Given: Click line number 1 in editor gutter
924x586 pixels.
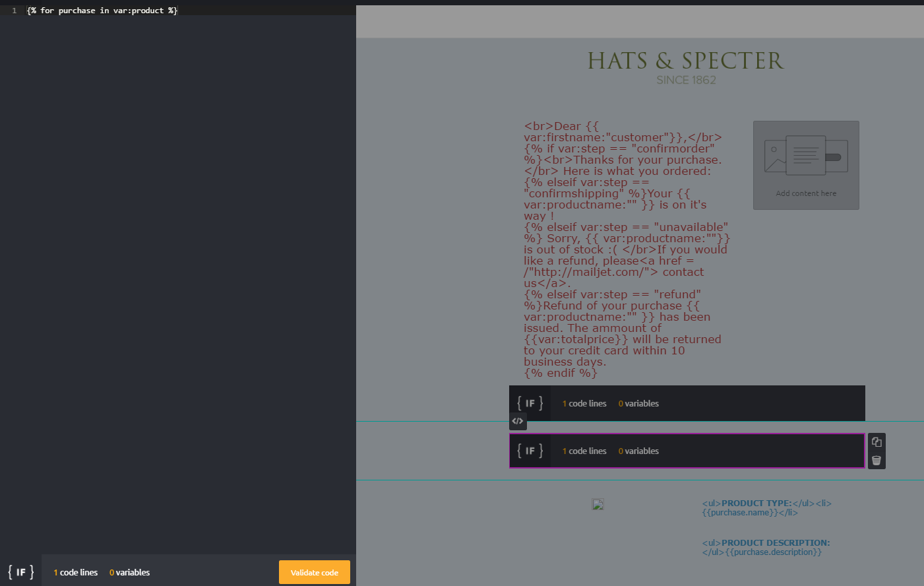Looking at the screenshot, I should [14, 11].
